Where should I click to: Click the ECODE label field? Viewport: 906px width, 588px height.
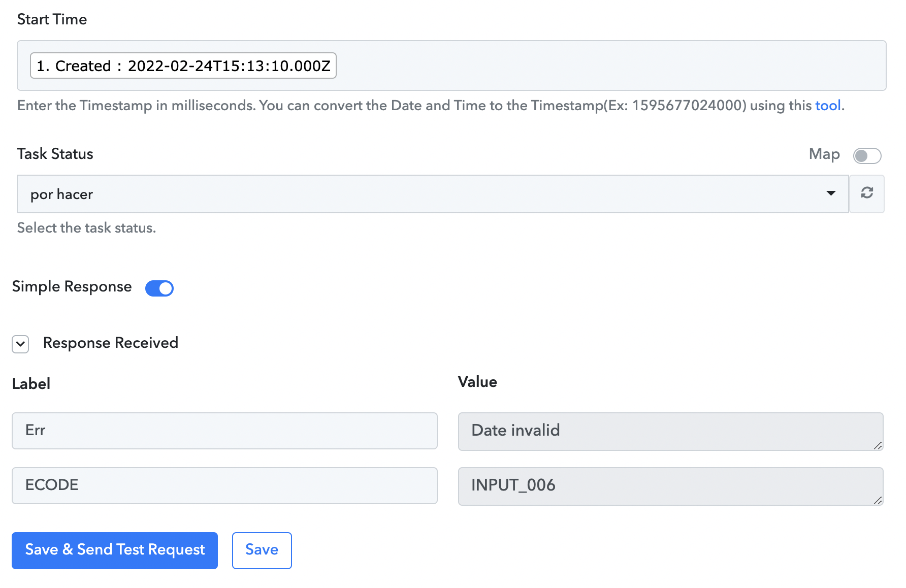tap(224, 485)
